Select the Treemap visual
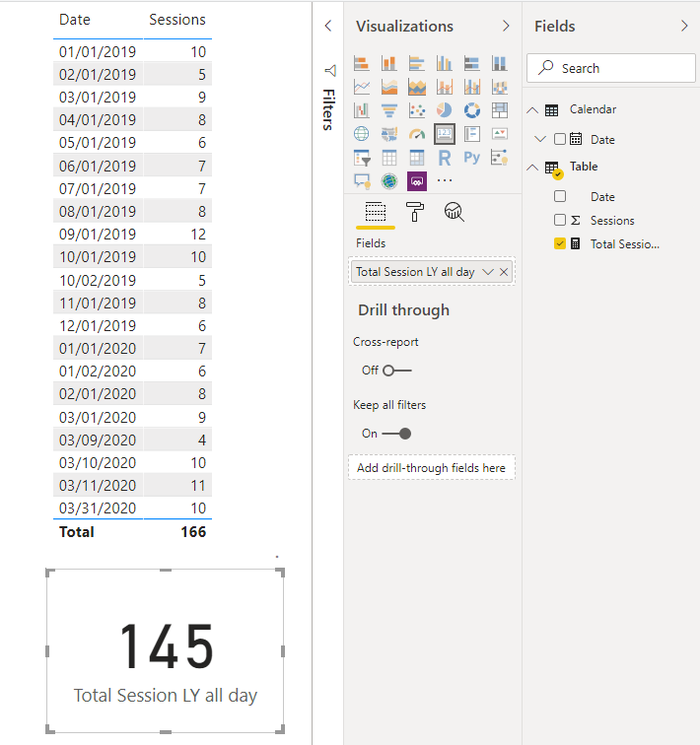 (x=500, y=110)
